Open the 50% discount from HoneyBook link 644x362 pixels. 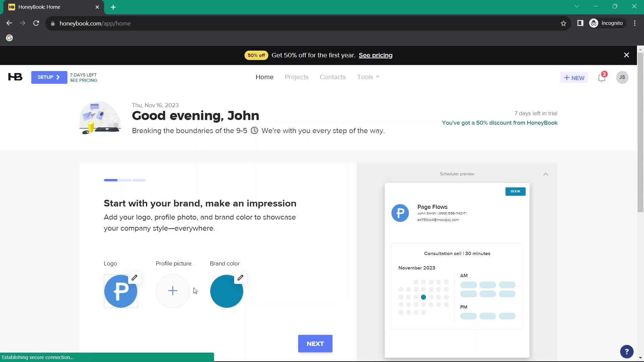(499, 123)
